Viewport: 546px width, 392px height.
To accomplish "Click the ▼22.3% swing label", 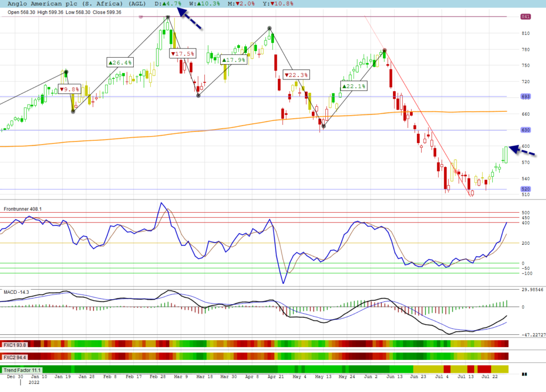I will coord(296,75).
